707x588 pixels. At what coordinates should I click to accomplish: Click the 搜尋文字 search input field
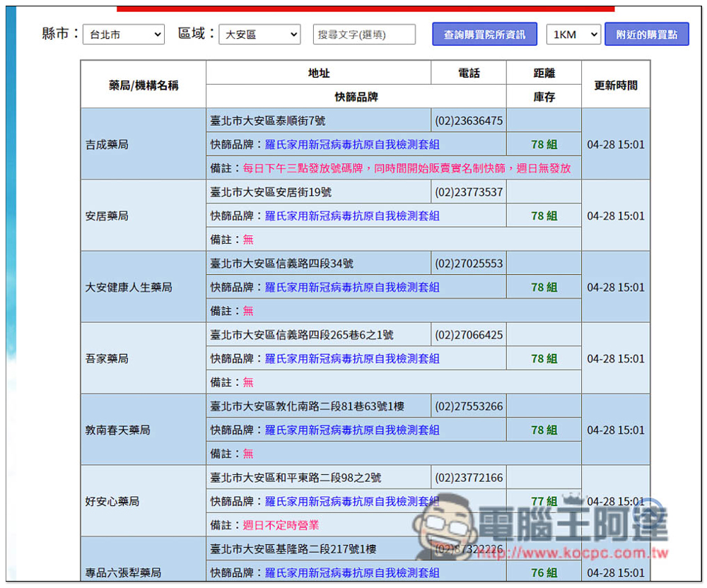point(364,35)
